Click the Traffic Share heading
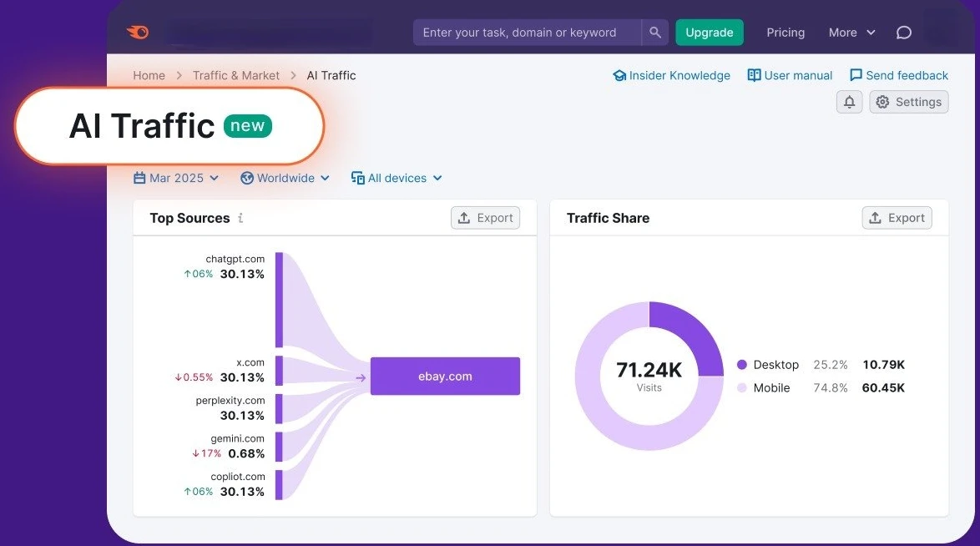This screenshot has height=546, width=980. pyautogui.click(x=608, y=218)
